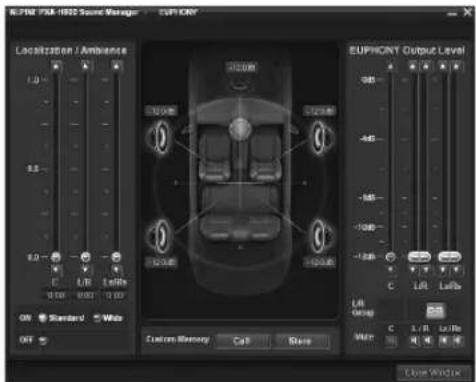The height and width of the screenshot is (382, 476).
Task: Mute the R channel
Action: click(x=427, y=340)
